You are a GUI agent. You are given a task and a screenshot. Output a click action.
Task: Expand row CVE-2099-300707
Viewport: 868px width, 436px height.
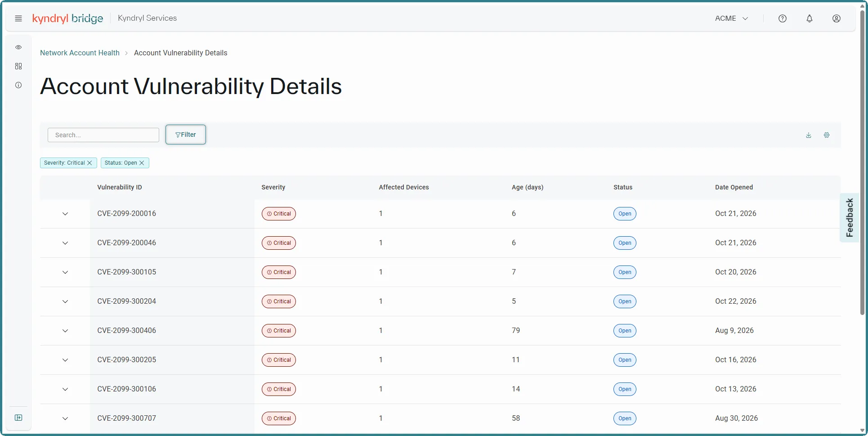pos(65,418)
